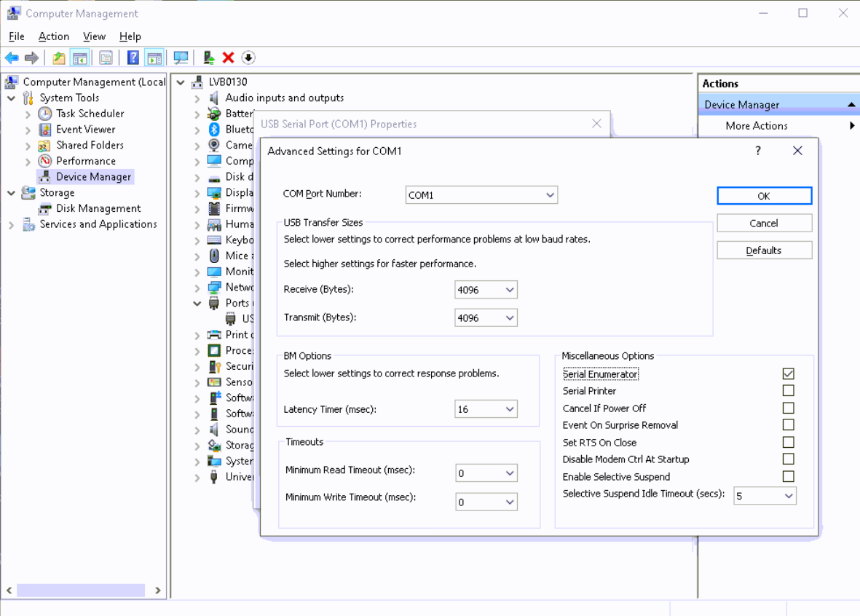Select Disk Management in the tree
Image resolution: width=860 pixels, height=616 pixels.
(x=98, y=208)
